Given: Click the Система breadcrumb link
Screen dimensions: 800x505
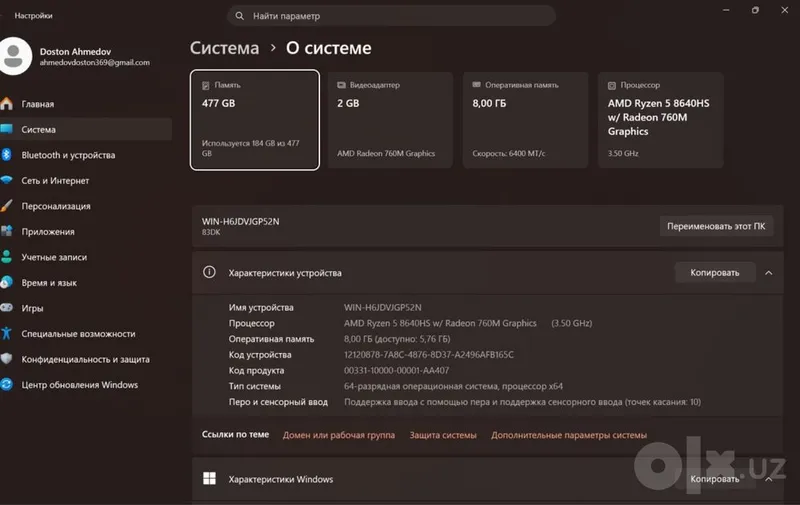Looking at the screenshot, I should point(224,48).
